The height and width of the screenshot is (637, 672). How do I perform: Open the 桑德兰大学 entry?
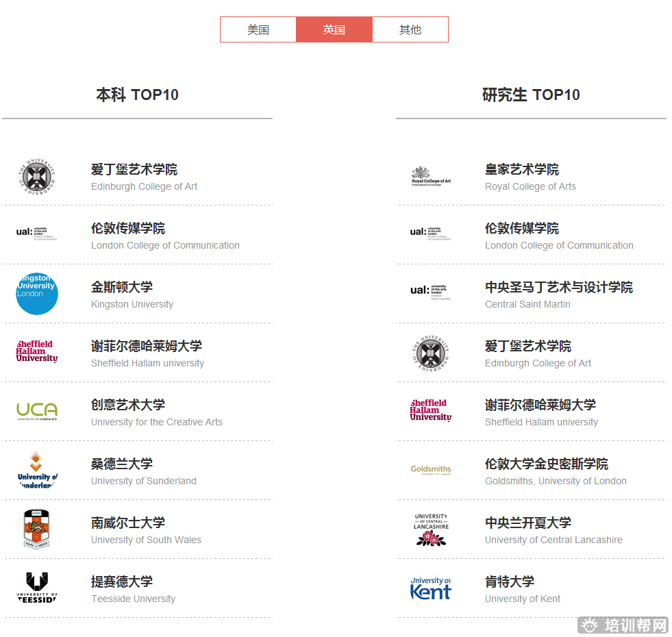(122, 464)
